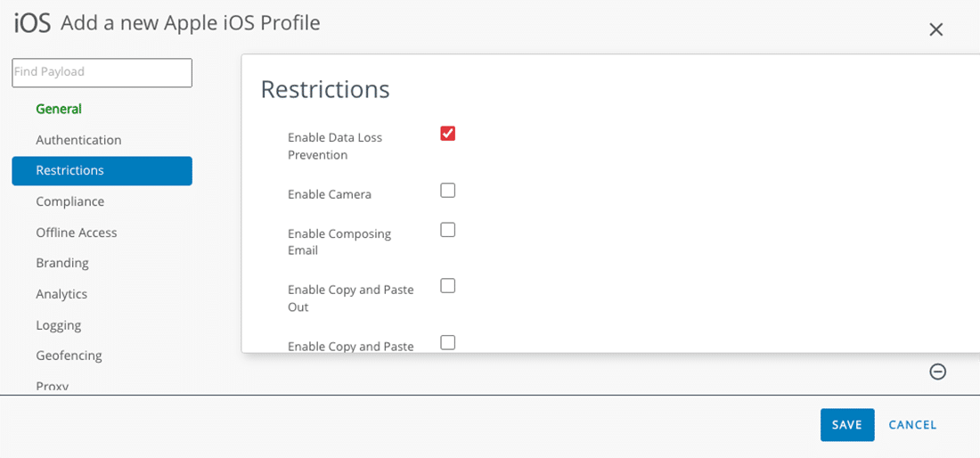
Task: Check the Enable Camera checkbox
Action: click(x=448, y=191)
